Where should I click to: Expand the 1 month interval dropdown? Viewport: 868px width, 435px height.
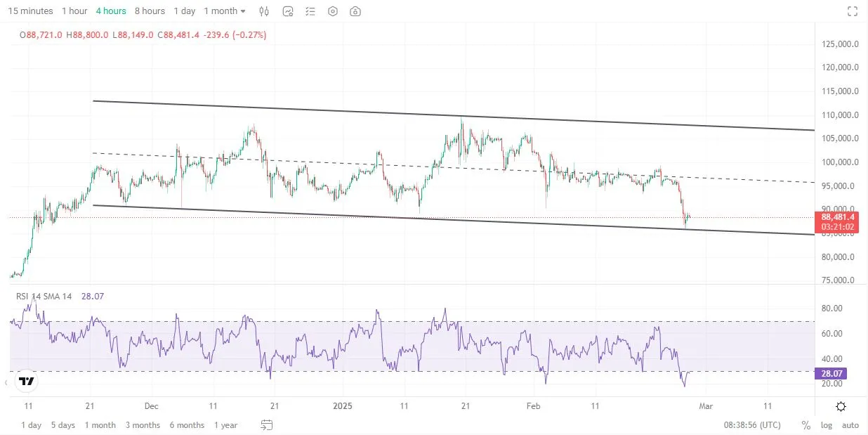[225, 11]
